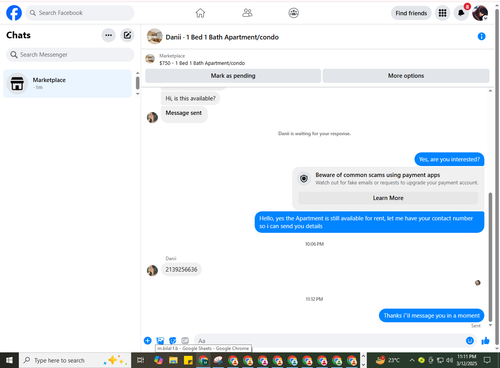Click Danii's avatar beside phone number
This screenshot has height=368, width=500.
click(x=152, y=270)
